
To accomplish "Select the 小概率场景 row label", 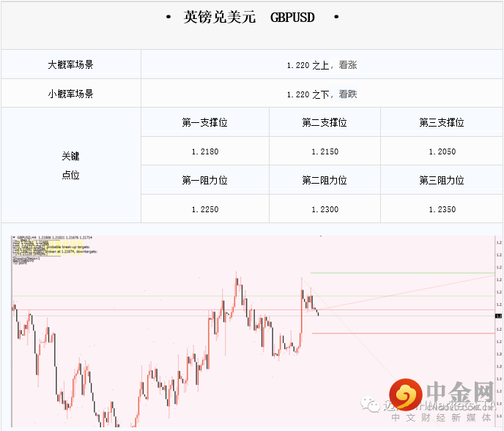I will point(71,94).
